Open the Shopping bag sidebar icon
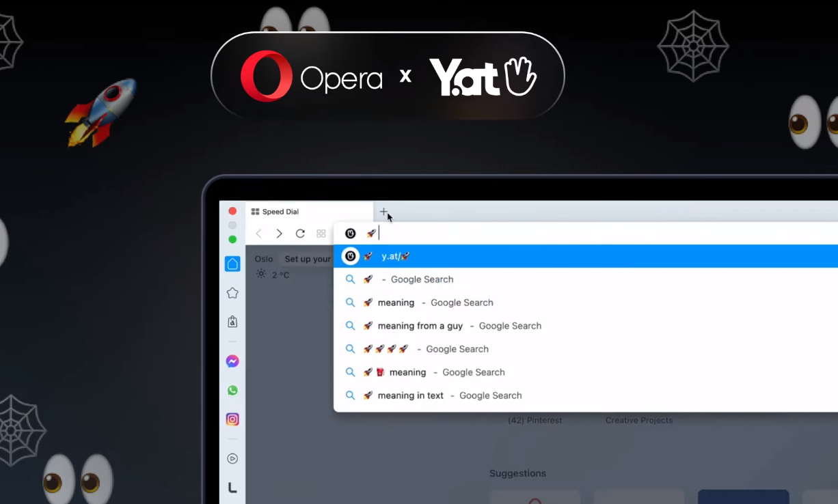This screenshot has height=504, width=838. (232, 322)
